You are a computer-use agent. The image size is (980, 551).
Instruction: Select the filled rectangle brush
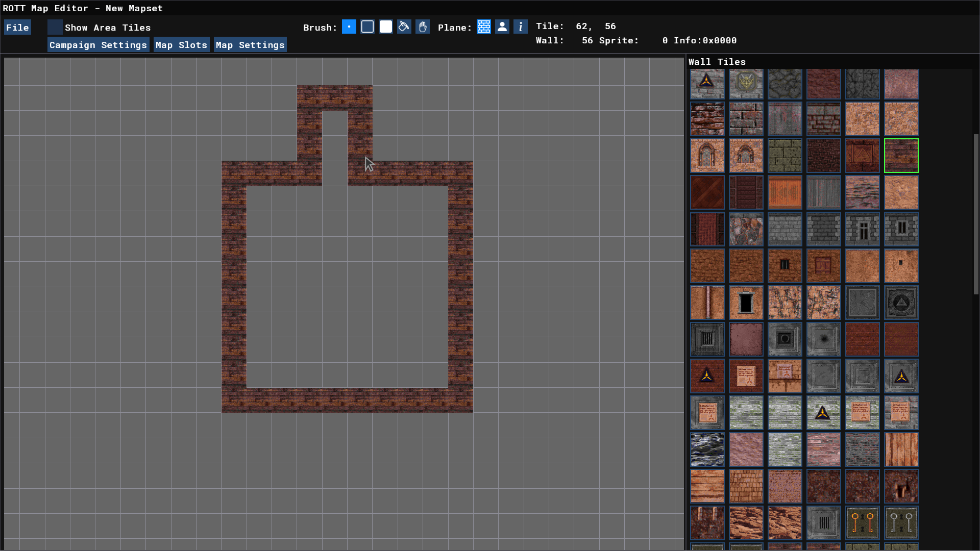[x=386, y=27]
